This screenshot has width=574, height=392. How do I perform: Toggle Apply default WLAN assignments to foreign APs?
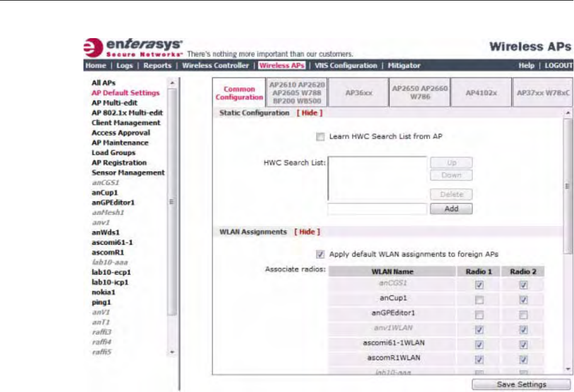tap(320, 254)
